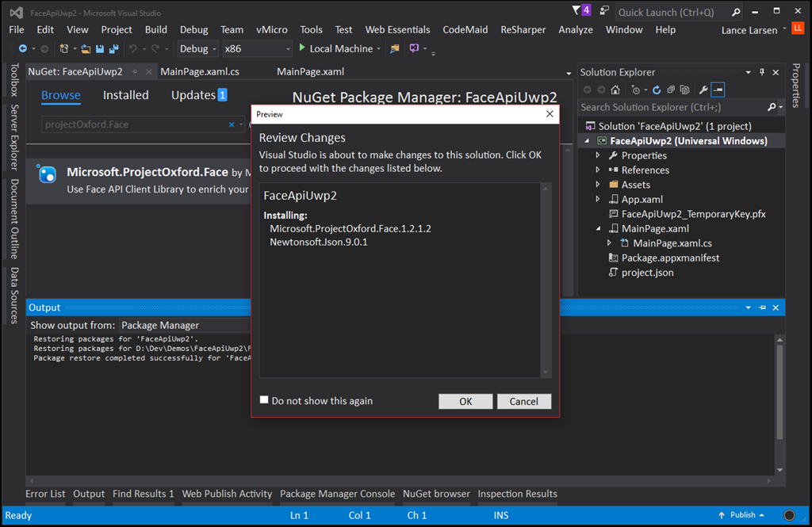Click the Navigate Backward toolbar icon
Screen dimensions: 812x527
click(23, 48)
